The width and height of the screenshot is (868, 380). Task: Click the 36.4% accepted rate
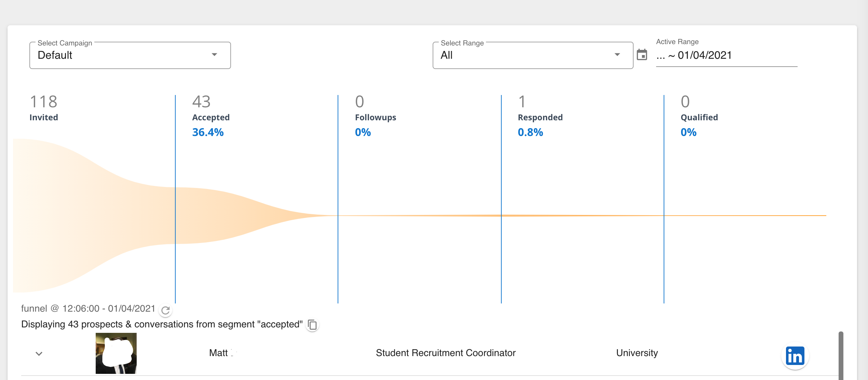click(x=208, y=132)
